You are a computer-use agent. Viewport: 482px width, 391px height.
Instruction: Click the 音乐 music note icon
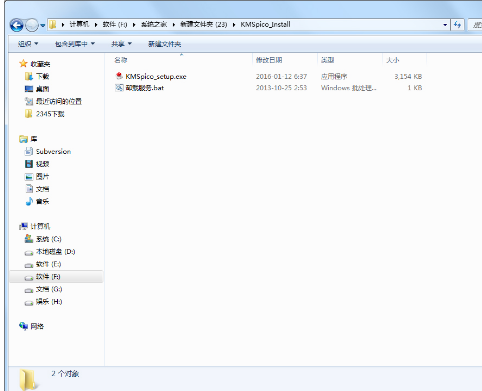[29, 201]
